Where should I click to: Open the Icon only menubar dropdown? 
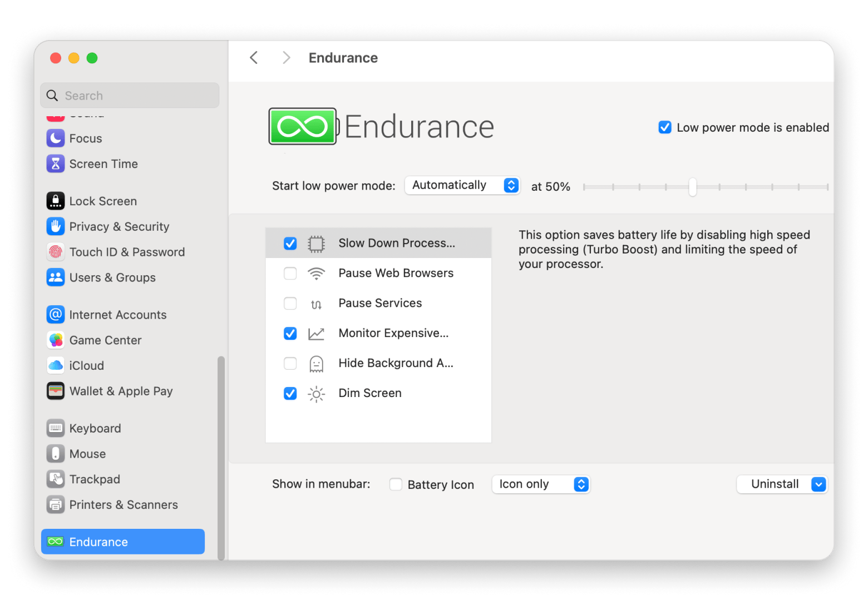pyautogui.click(x=541, y=484)
